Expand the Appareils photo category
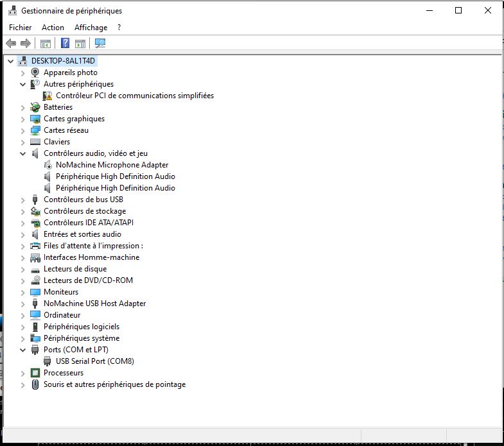This screenshot has width=504, height=446. 23,73
